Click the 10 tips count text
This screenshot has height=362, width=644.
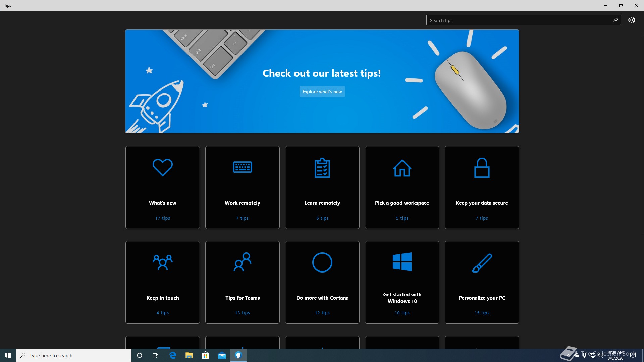[402, 313]
